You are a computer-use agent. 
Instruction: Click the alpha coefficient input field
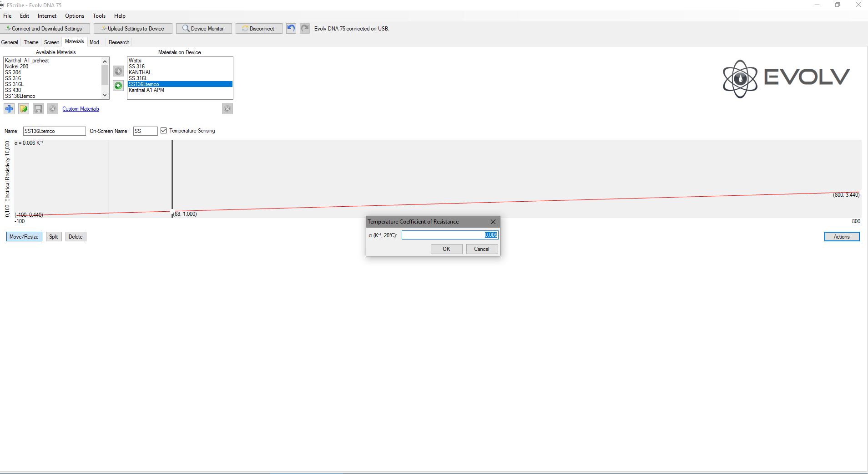click(449, 235)
